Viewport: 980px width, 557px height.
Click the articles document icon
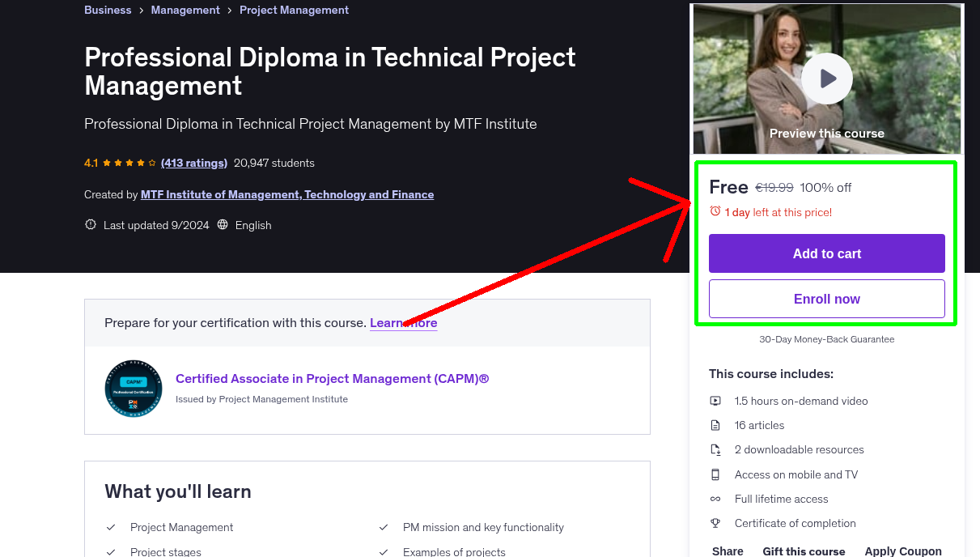[715, 425]
